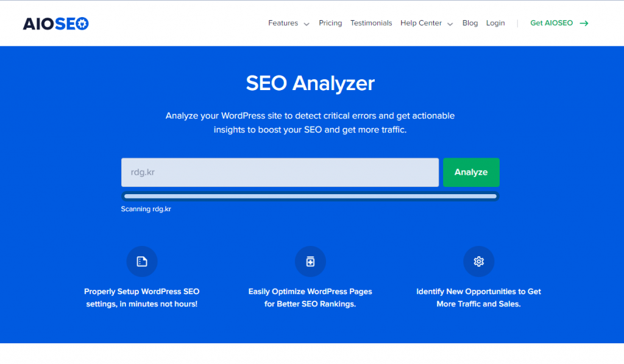
Task: Click the gear icon above Identify New Opportunities
Action: (479, 262)
